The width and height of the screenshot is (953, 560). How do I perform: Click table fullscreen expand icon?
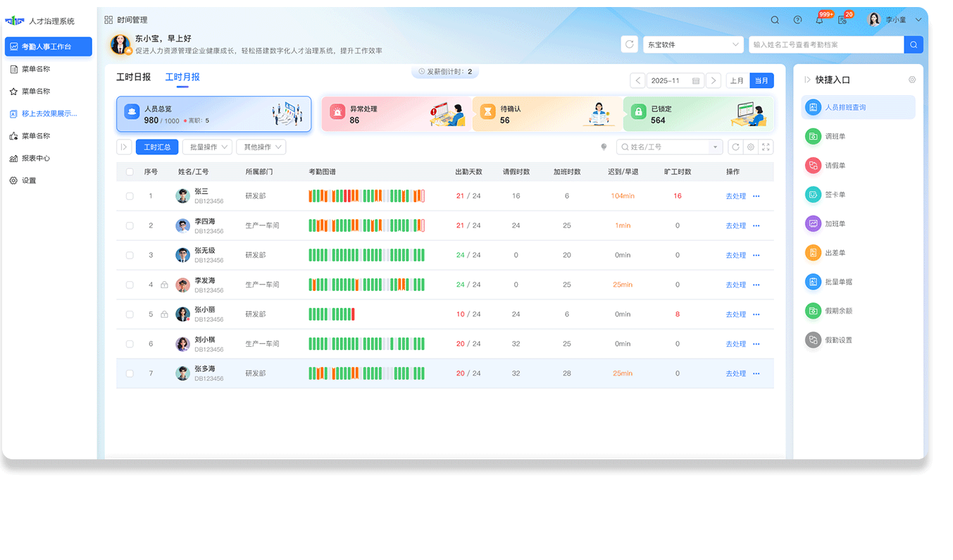pyautogui.click(x=766, y=147)
